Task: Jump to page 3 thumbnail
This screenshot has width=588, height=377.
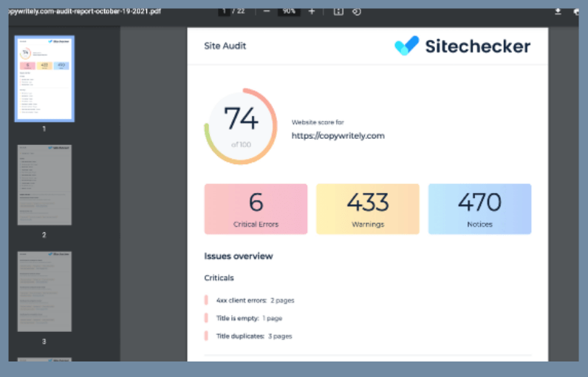Action: point(44,291)
